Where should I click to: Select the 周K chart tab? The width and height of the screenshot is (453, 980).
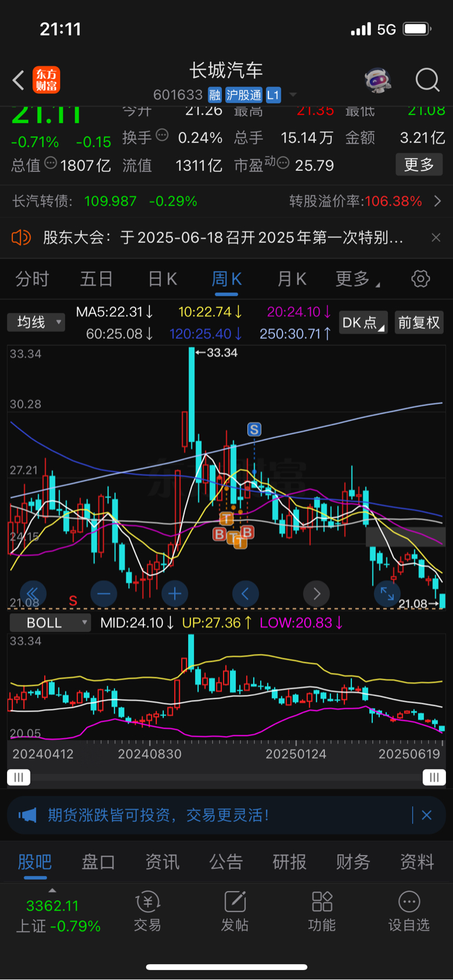point(226,279)
